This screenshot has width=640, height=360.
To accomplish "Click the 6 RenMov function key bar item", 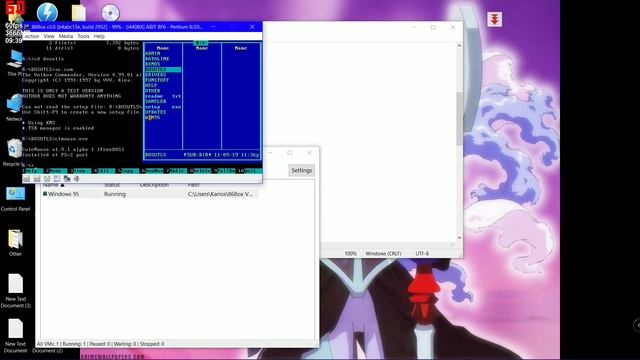I will coord(152,171).
